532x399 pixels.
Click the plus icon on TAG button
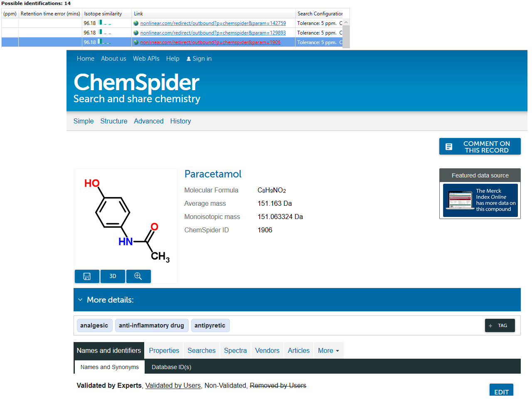click(490, 326)
